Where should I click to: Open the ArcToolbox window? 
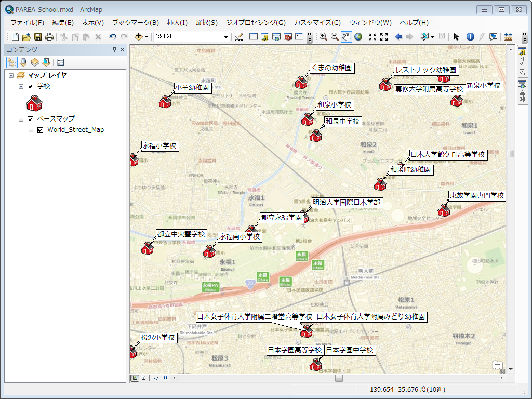[288, 37]
